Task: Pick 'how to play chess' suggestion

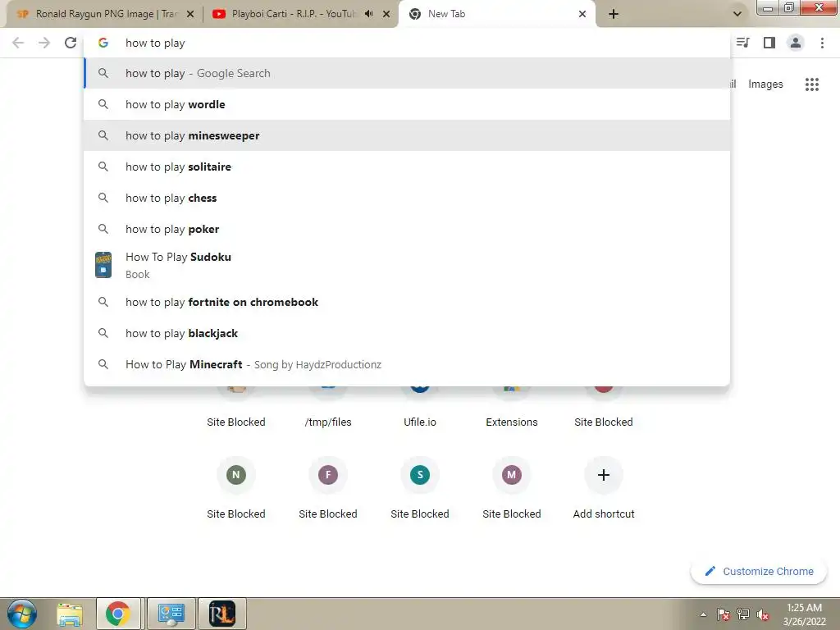Action: tap(407, 198)
